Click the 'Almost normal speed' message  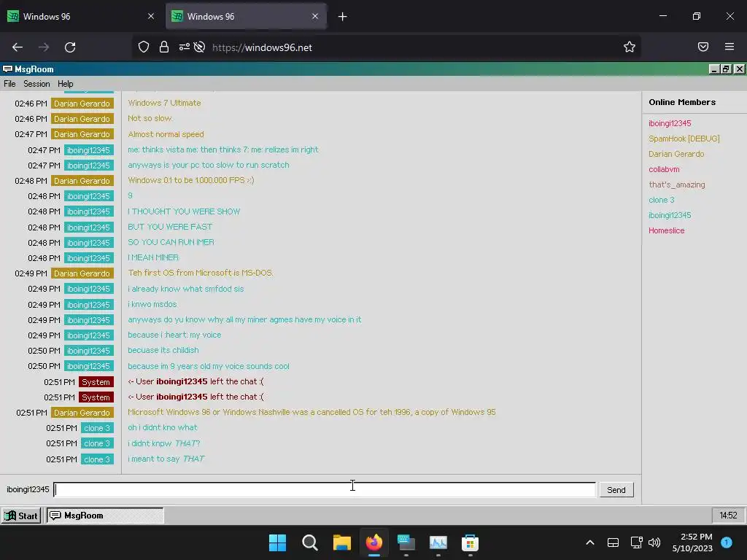click(166, 134)
